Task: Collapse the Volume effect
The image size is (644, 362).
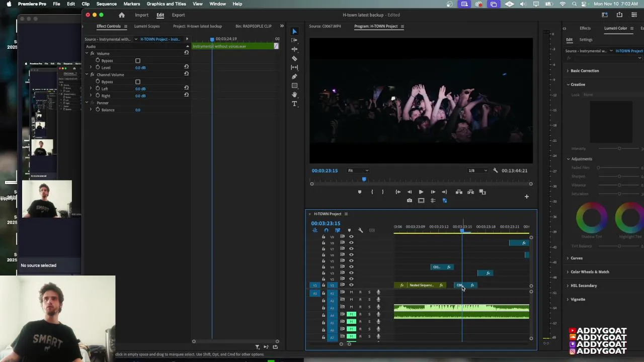Action: point(87,53)
